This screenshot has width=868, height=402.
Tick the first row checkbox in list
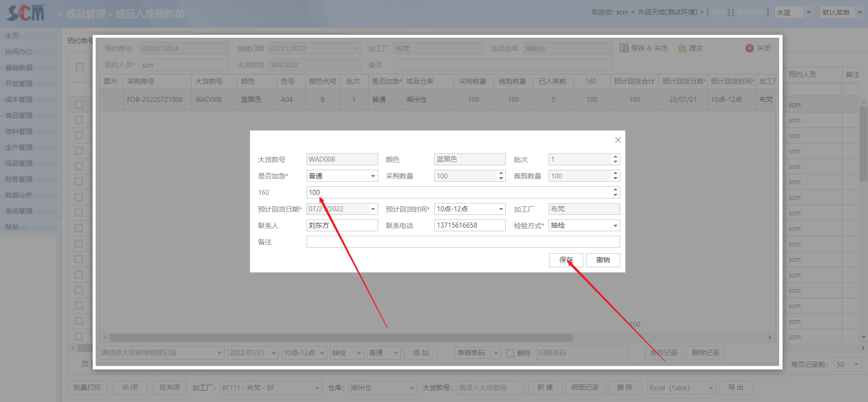tap(79, 104)
